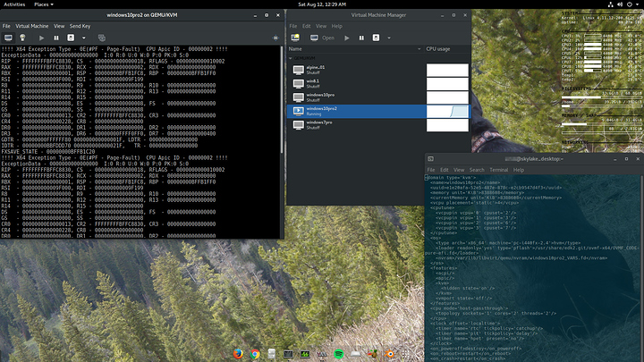Open the Send Key menu
The height and width of the screenshot is (362, 644).
tap(80, 26)
